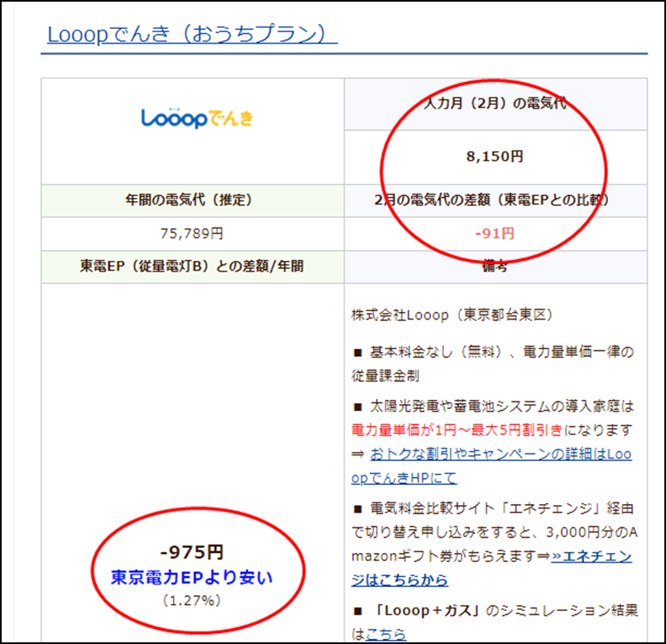Click the 入力月（2月）の電気代 header cell
Screen dimensions: 666x644
click(495, 104)
